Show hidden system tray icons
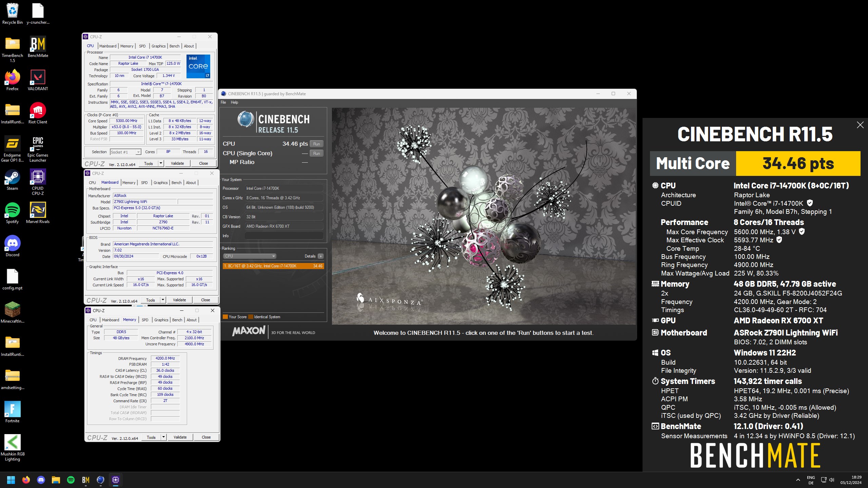Viewport: 868px width, 488px height. click(798, 480)
